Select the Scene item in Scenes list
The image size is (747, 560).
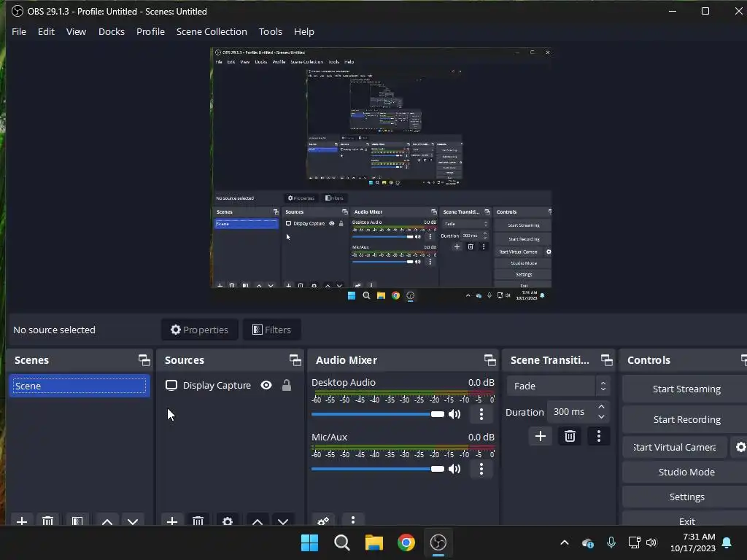[x=79, y=386]
